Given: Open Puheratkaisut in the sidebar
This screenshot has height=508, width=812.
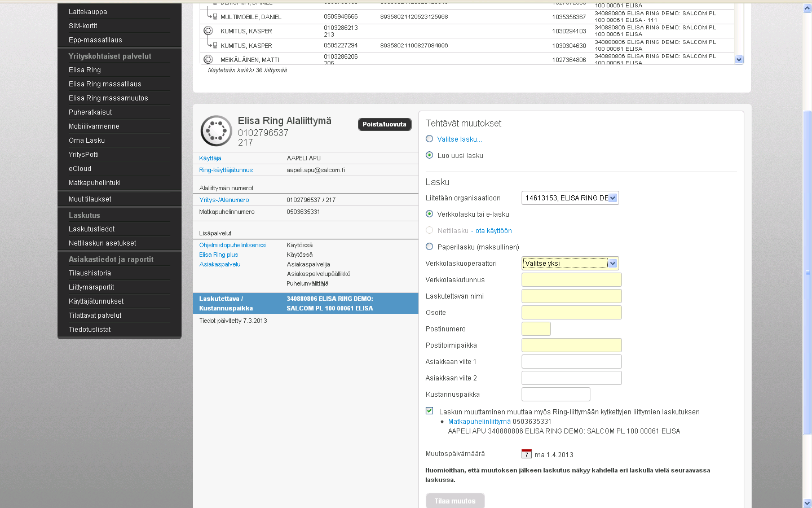Looking at the screenshot, I should [90, 112].
